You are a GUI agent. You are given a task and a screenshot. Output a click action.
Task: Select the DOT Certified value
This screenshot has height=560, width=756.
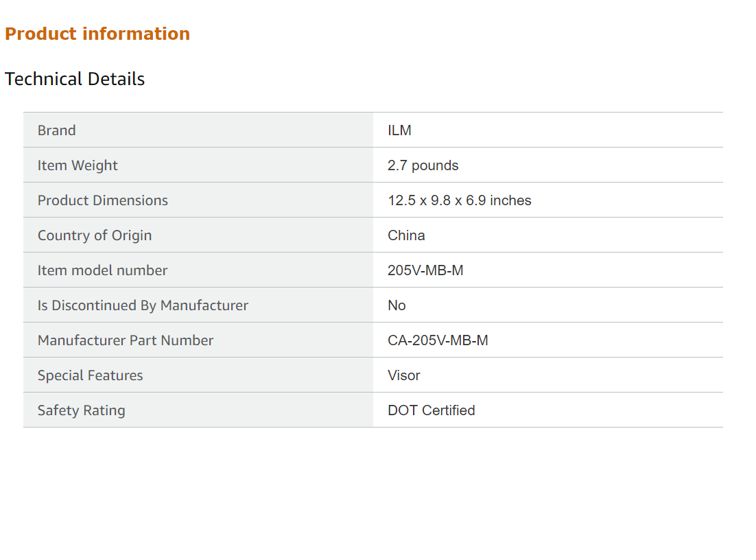431,410
